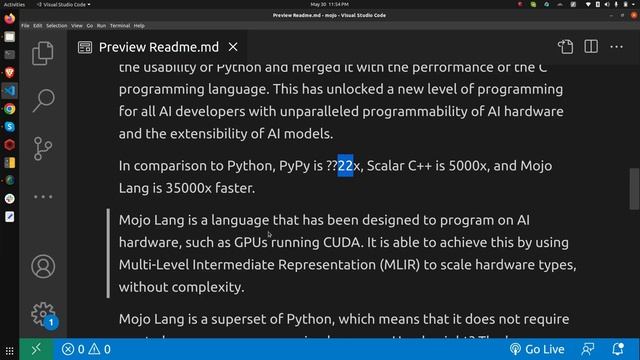The height and width of the screenshot is (360, 640).
Task: Open the Terminal menu
Action: [x=120, y=26]
